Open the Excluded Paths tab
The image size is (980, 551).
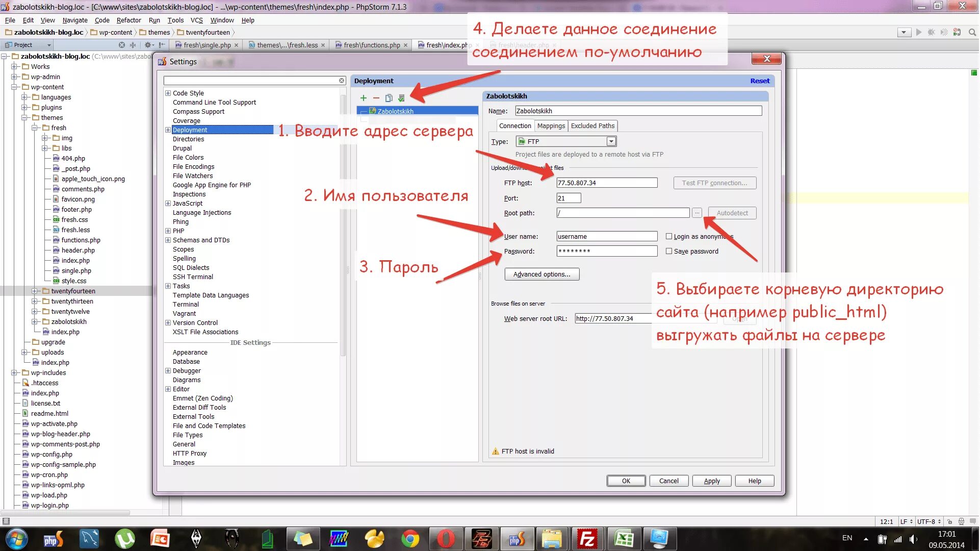[x=592, y=126]
